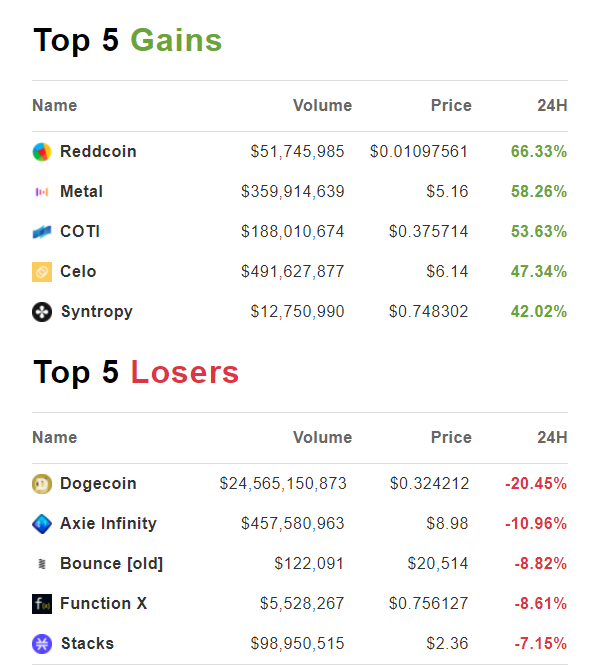Open the Reddcoin name link
600x665 pixels.
[98, 151]
